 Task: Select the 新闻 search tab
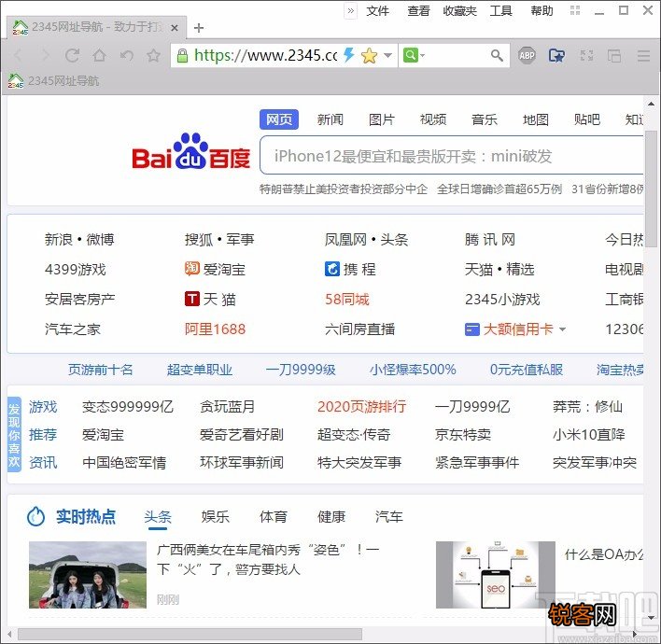[x=330, y=119]
